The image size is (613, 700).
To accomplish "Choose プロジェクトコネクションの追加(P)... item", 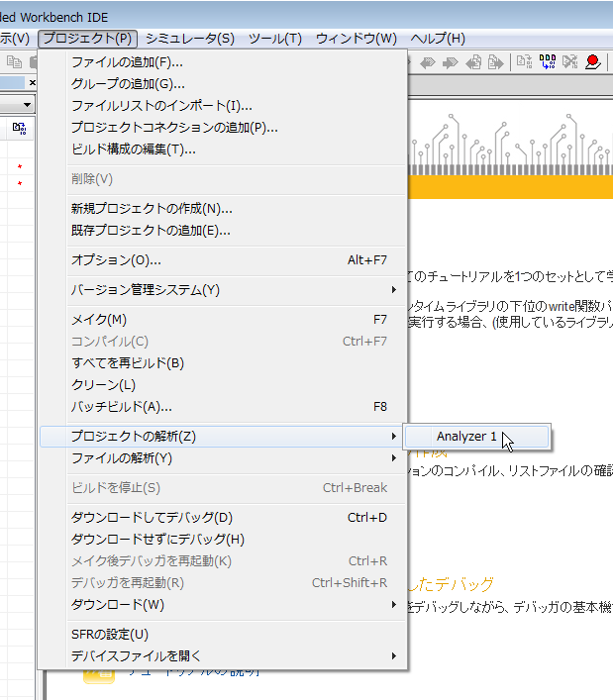I will [223, 128].
